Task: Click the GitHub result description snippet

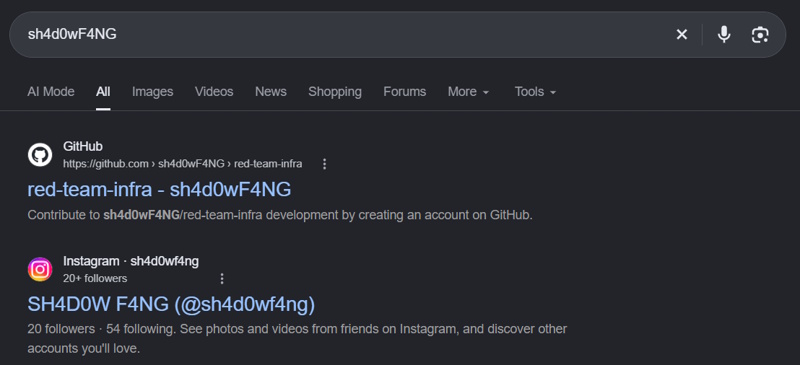Action: (x=280, y=215)
